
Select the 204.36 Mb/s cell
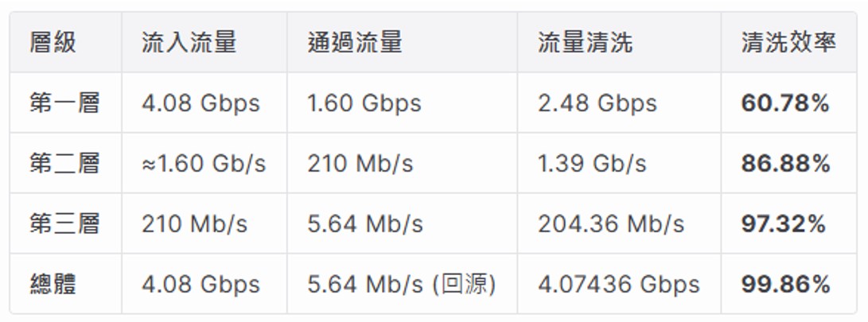coord(610,223)
